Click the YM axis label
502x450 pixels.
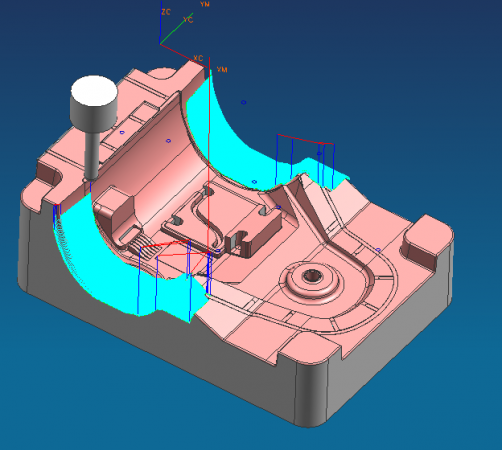tap(222, 69)
